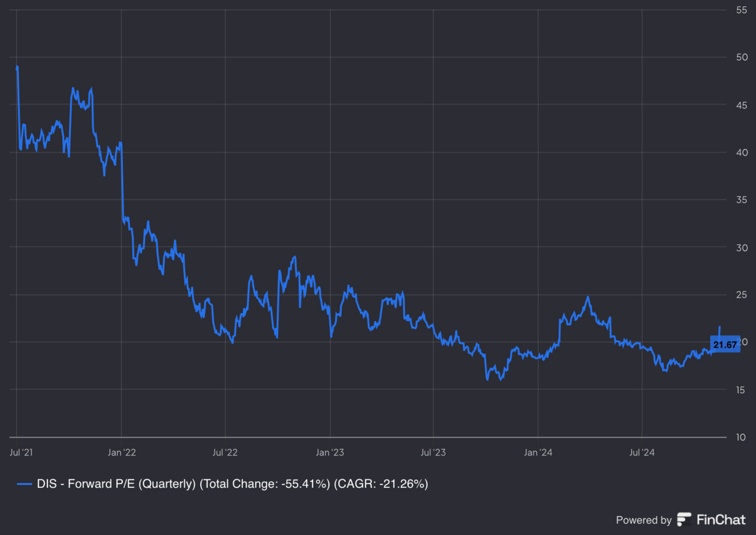Click the 'Powered by' text
The image size is (756, 535).
pos(644,520)
